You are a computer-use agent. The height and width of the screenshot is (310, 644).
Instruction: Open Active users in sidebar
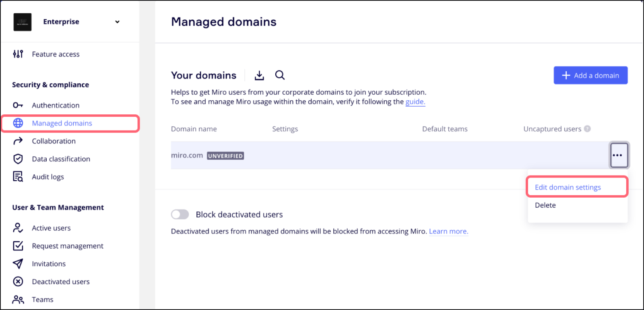click(51, 228)
